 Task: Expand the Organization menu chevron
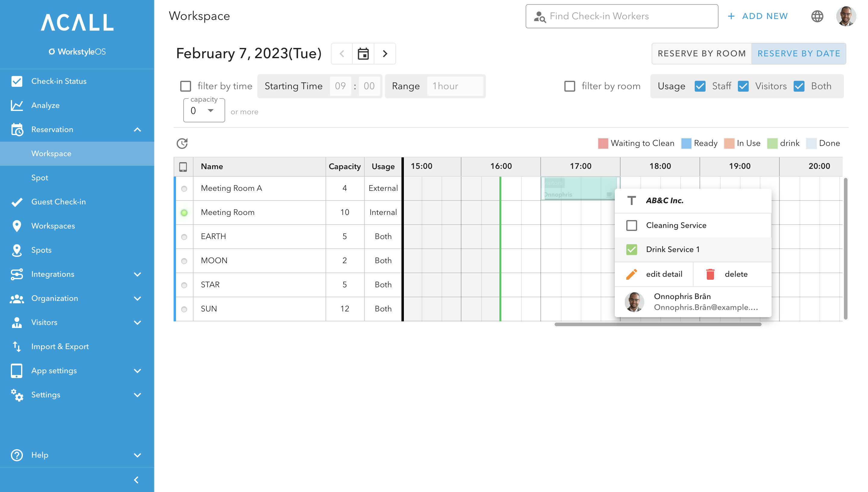(x=137, y=298)
